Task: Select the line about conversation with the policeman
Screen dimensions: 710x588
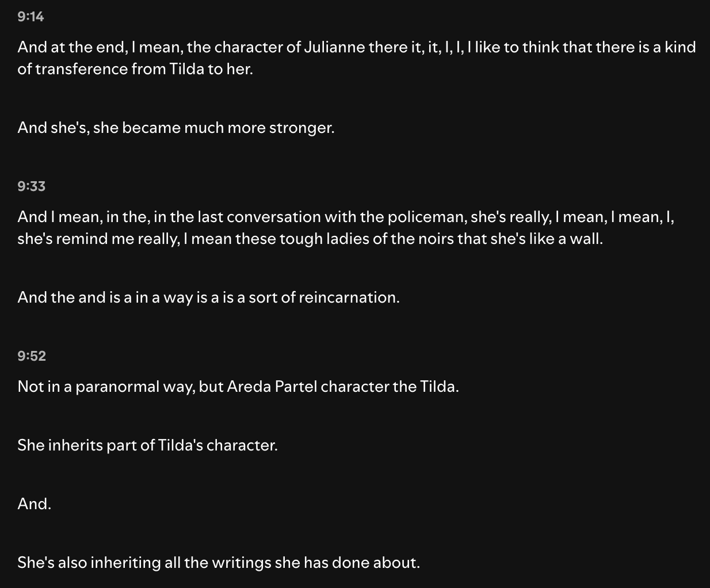Action: pyautogui.click(x=346, y=228)
